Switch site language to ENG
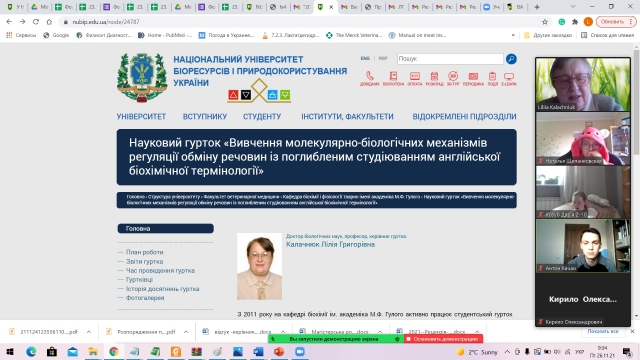 pyautogui.click(x=365, y=59)
